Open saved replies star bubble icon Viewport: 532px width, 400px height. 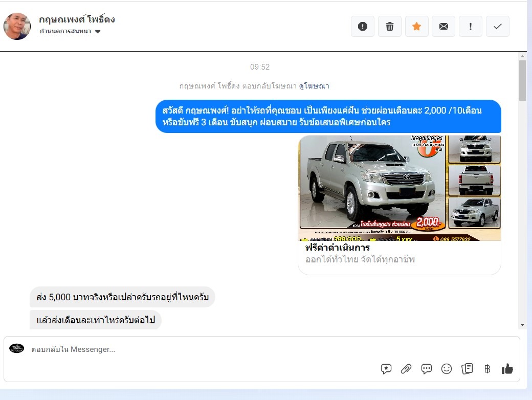click(x=386, y=369)
